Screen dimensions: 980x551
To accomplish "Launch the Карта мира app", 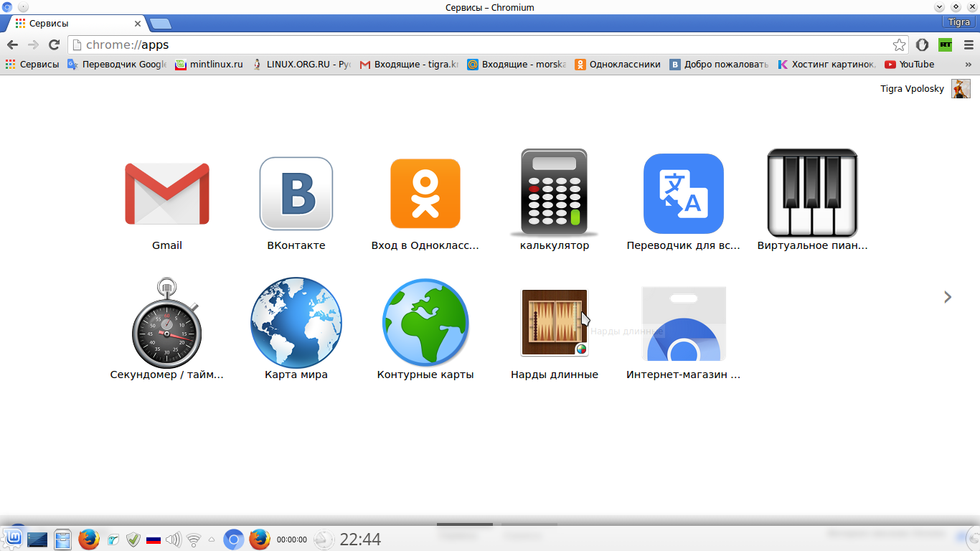I will point(296,323).
